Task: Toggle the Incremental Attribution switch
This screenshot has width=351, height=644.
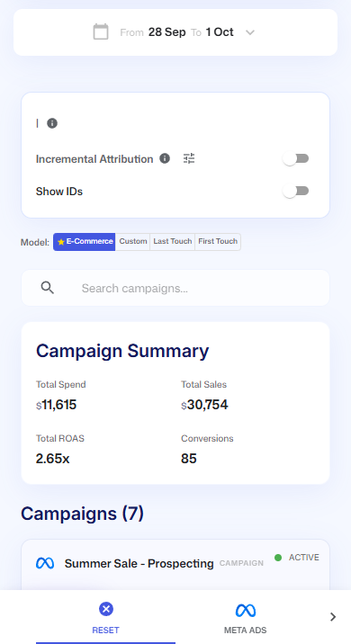Action: tap(296, 158)
